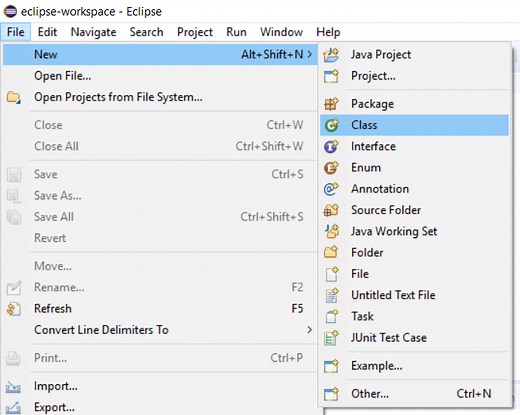Click the greyed-out Save All icon
Screen dimensions: 520x415
click(x=14, y=217)
